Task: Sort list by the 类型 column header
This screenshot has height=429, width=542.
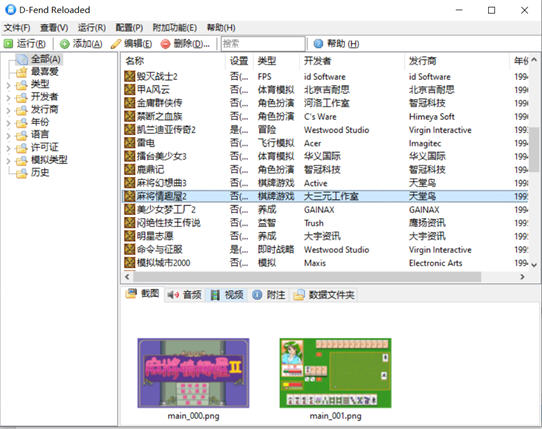Action: [277, 61]
